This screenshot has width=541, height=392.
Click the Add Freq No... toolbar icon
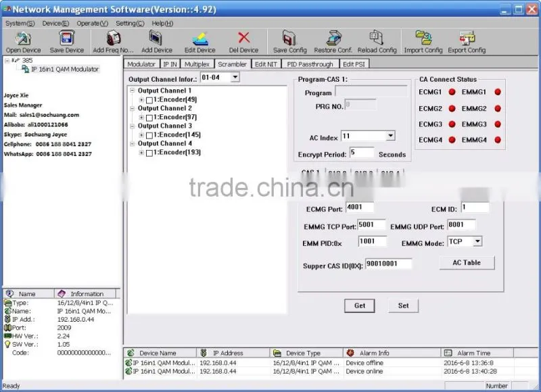[113, 38]
